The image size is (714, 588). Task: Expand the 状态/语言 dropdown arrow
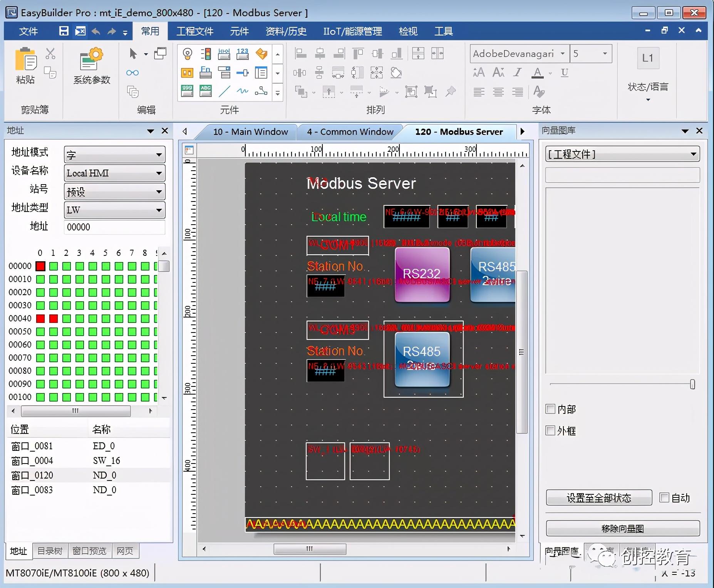(x=648, y=100)
